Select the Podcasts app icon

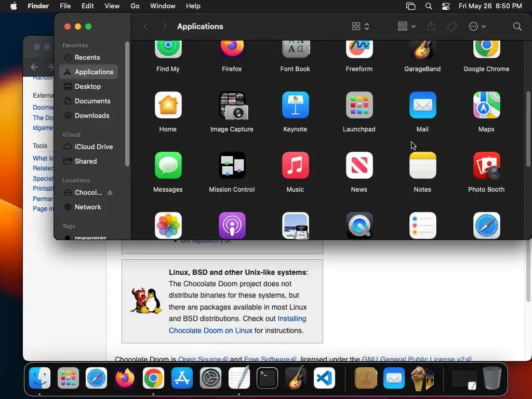(232, 225)
